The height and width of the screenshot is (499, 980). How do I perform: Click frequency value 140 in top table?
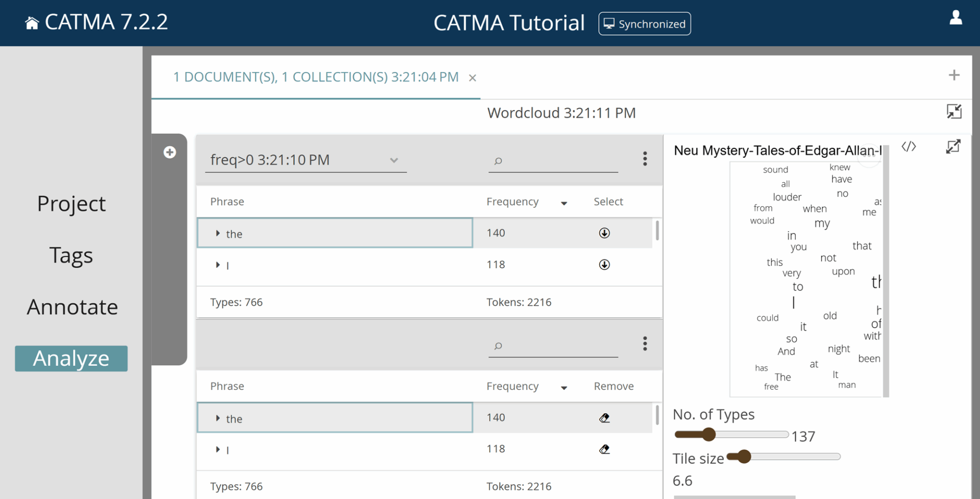click(x=496, y=233)
